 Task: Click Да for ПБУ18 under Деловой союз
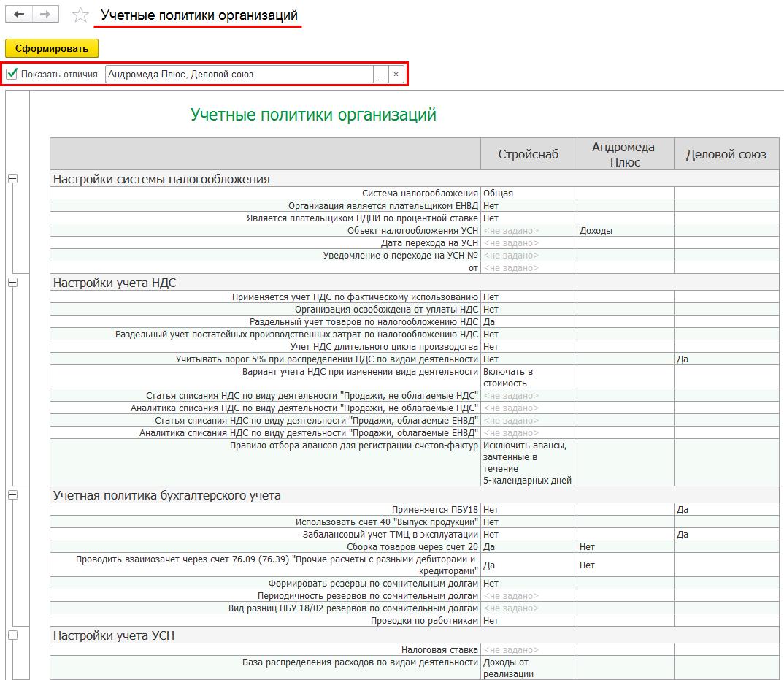pyautogui.click(x=726, y=510)
